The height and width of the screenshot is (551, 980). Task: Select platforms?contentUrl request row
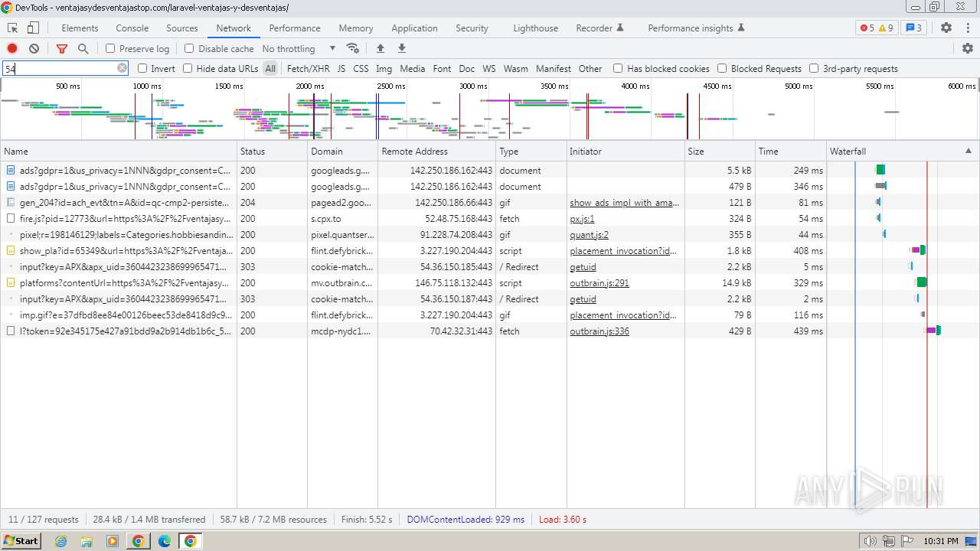click(490, 283)
